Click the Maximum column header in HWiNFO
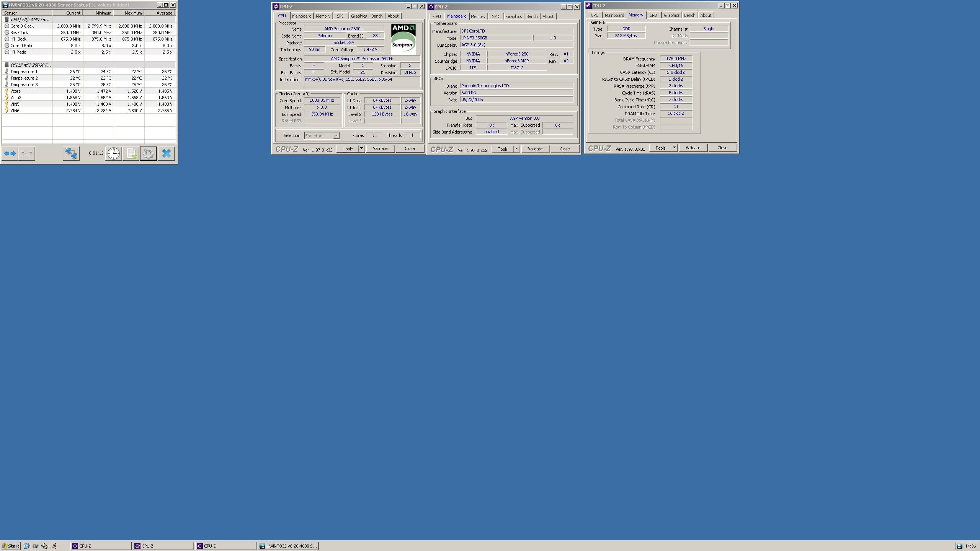 (129, 13)
